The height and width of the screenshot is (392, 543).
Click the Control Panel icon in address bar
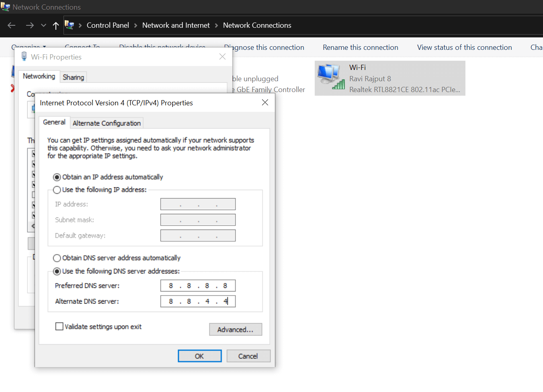[x=70, y=25]
